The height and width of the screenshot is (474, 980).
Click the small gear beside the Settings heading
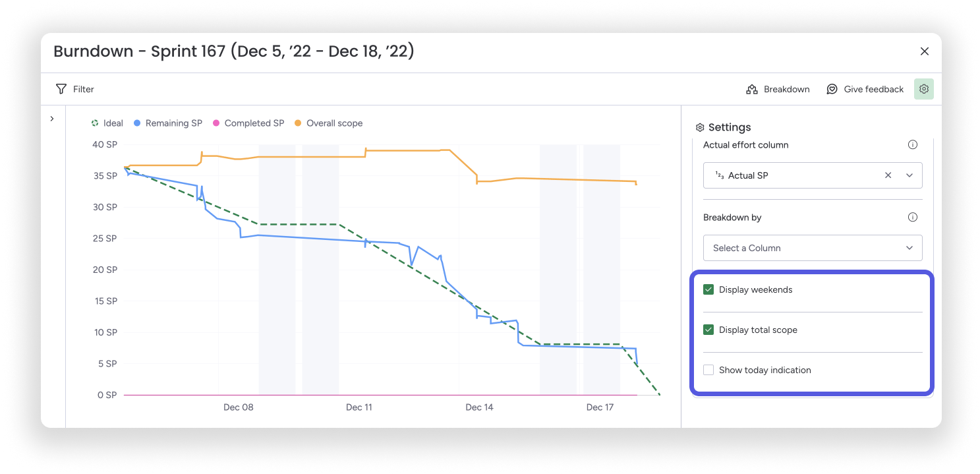pos(699,127)
